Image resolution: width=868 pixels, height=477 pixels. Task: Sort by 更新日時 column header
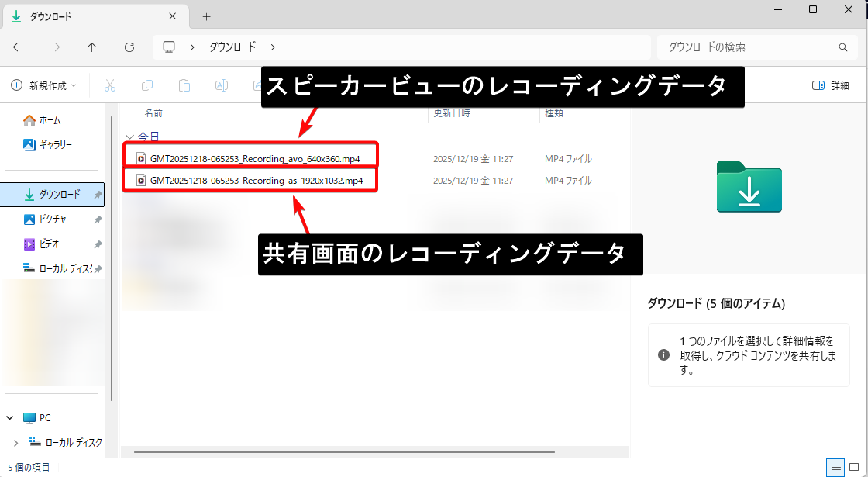click(452, 112)
